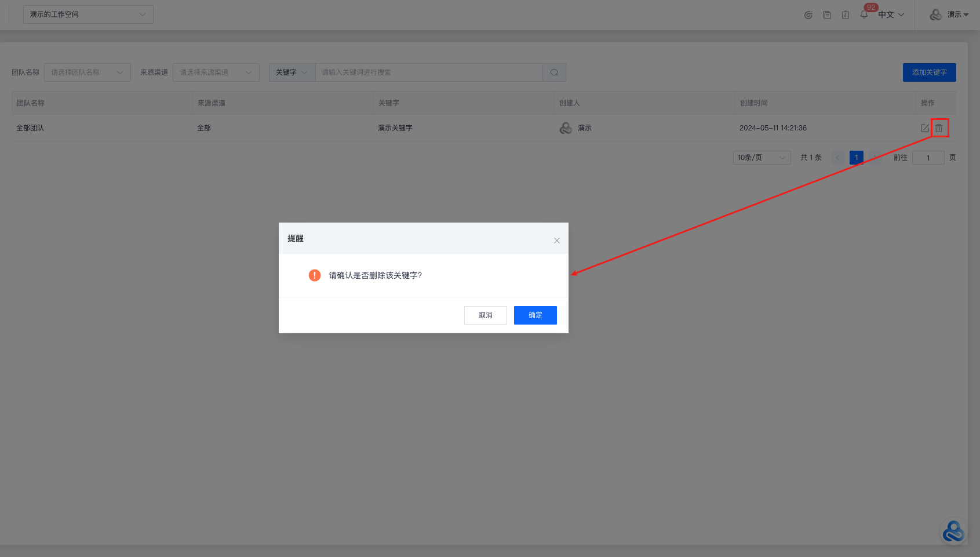This screenshot has height=557, width=980.
Task: Click the documents copy icon in header
Action: pos(827,14)
